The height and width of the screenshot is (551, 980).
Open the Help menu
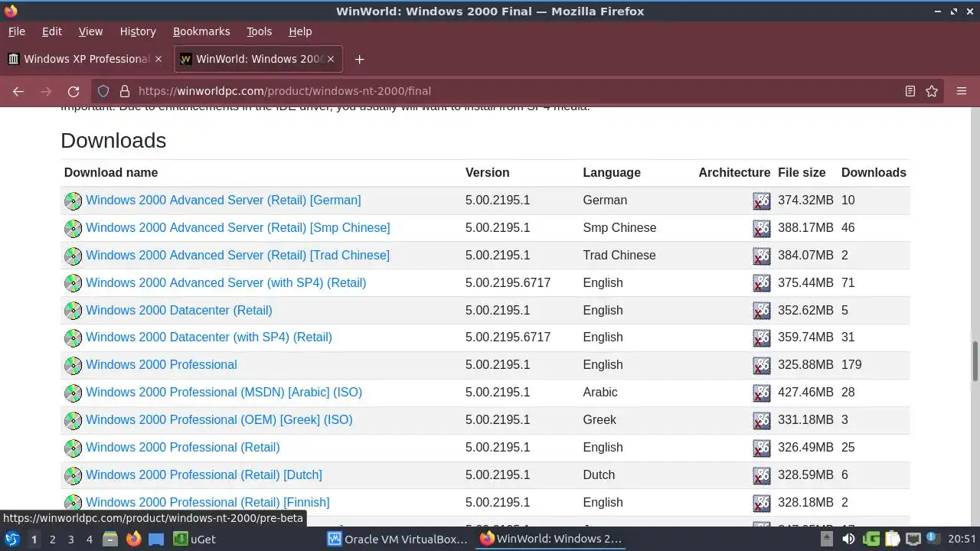pos(300,31)
